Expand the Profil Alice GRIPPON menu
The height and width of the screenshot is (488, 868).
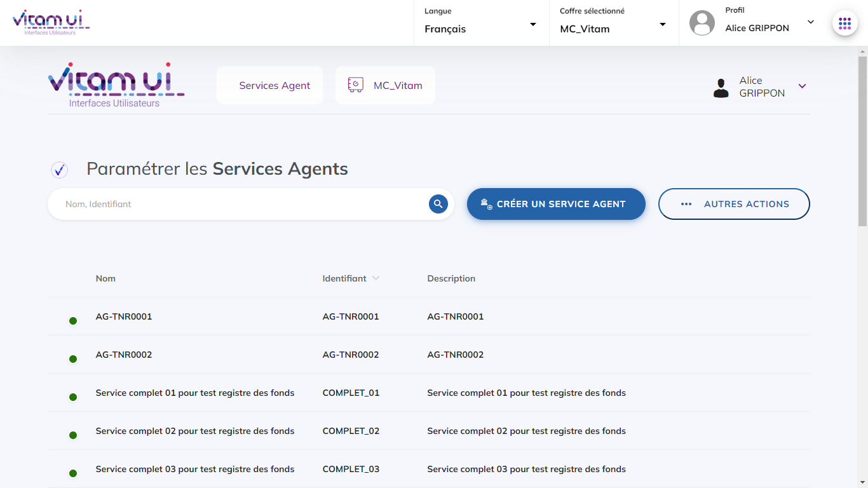click(810, 22)
